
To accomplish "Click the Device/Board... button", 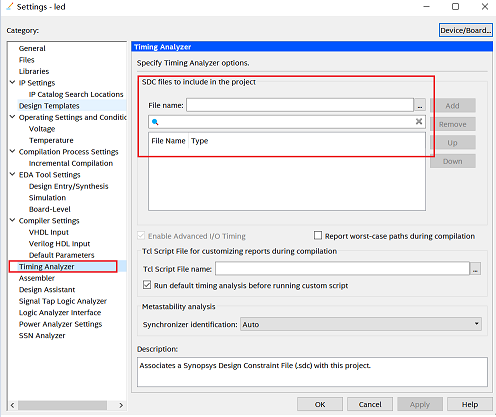I will tap(466, 30).
